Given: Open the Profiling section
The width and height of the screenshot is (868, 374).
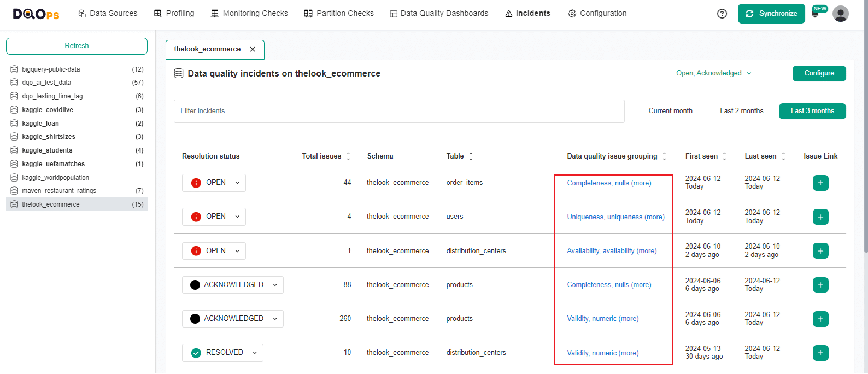Looking at the screenshot, I should pos(174,13).
